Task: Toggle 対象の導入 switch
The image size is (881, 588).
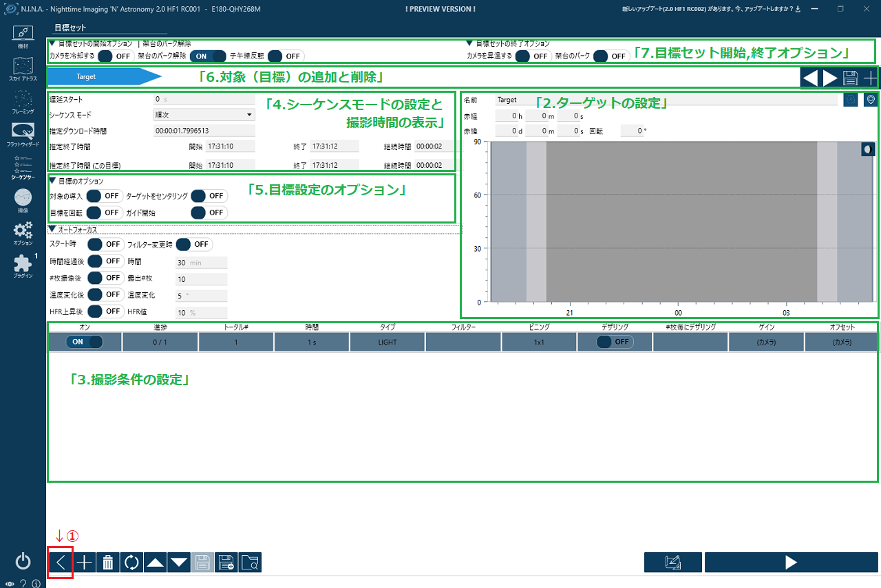Action: [x=105, y=196]
